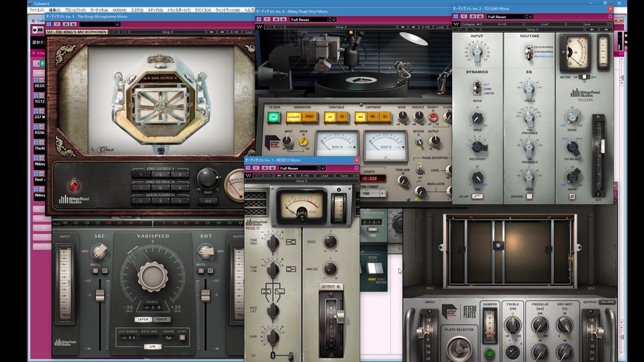Image resolution: width=644 pixels, height=362 pixels.
Task: Click Collapse button in TG12345 plugin
Action: click(x=470, y=24)
